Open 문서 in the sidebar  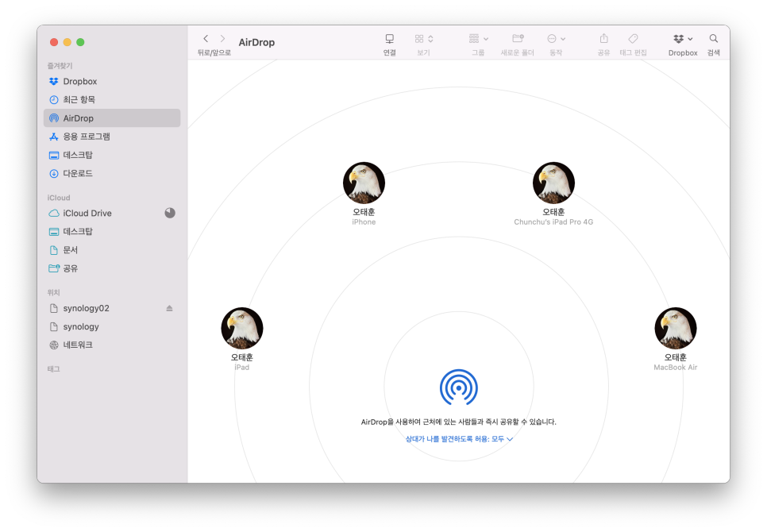[x=112, y=250]
